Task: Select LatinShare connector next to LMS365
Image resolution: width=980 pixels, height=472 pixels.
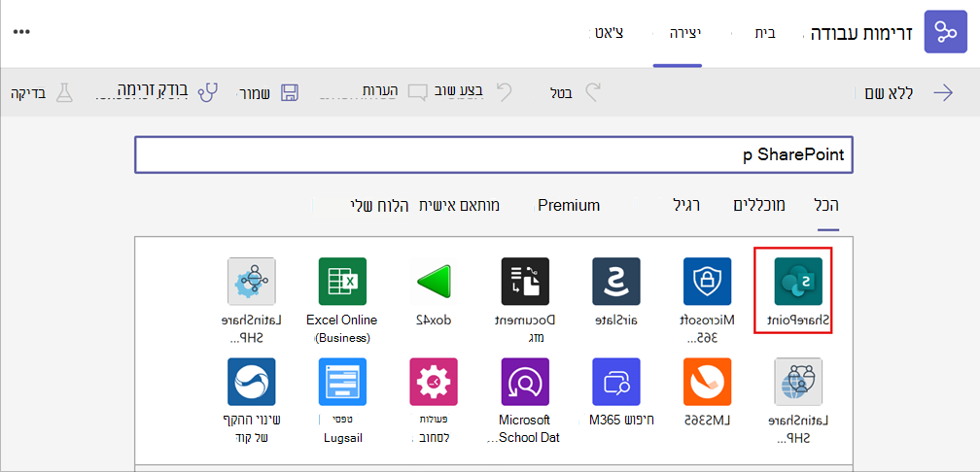Action: click(797, 382)
